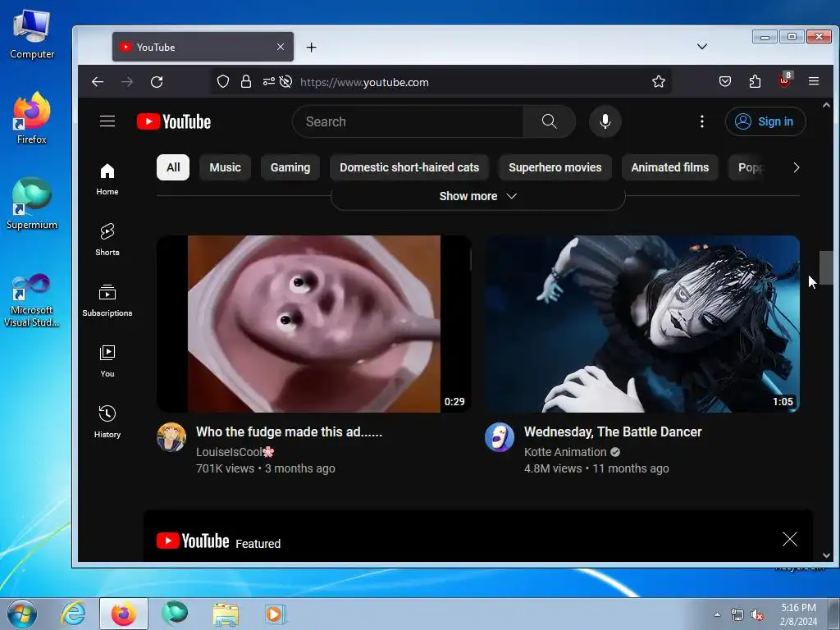Open the uBlock Origin extension icon
Viewport: 840px width, 630px height.
click(x=785, y=81)
